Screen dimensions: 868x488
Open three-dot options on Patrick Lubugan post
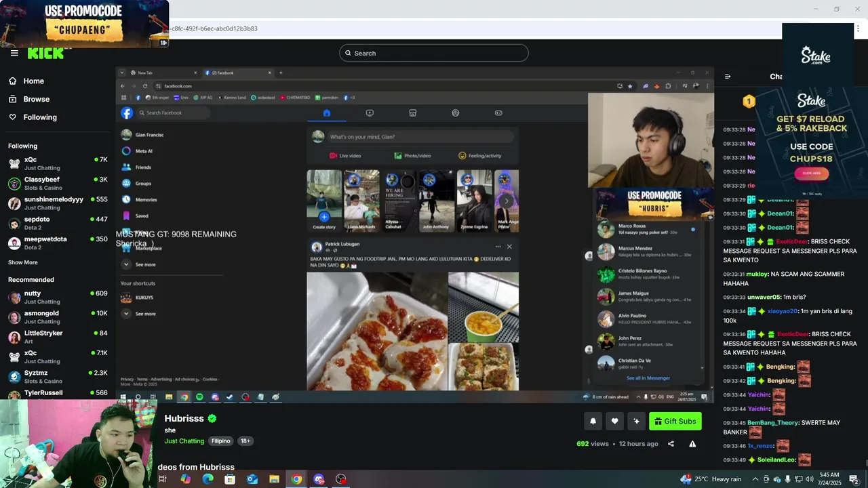[x=498, y=247]
